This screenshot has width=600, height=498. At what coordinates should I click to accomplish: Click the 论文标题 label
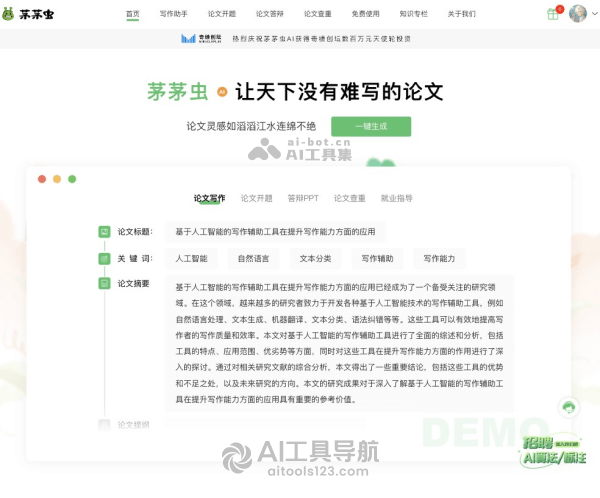135,232
